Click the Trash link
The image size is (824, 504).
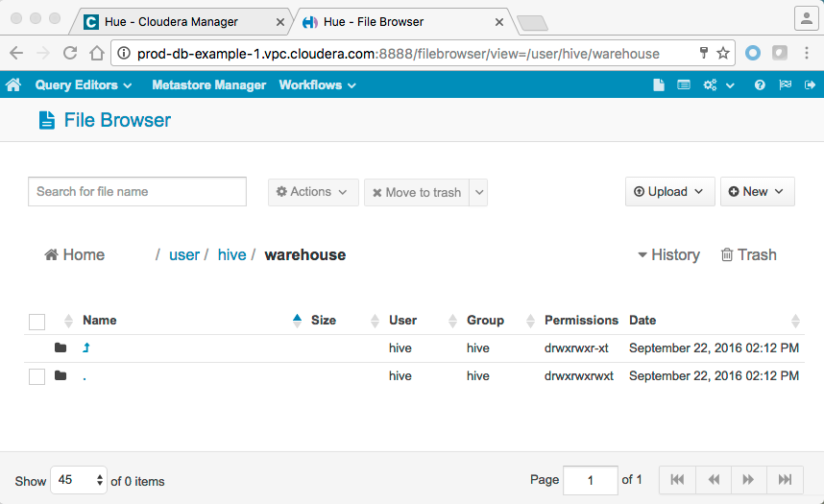[748, 255]
